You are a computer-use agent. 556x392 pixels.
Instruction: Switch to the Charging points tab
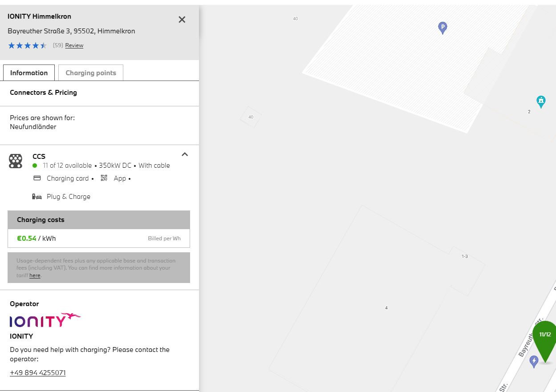[x=91, y=73]
